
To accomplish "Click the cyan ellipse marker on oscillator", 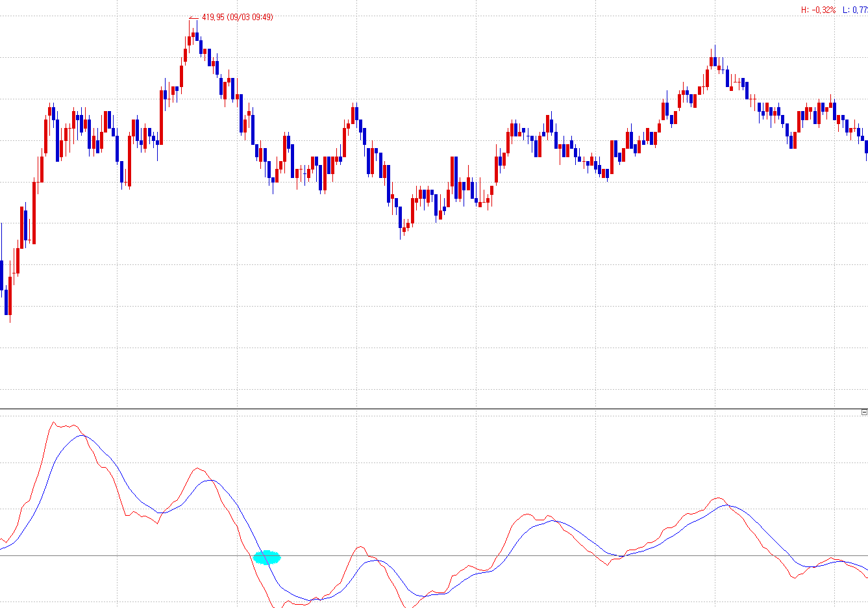I will pos(267,557).
